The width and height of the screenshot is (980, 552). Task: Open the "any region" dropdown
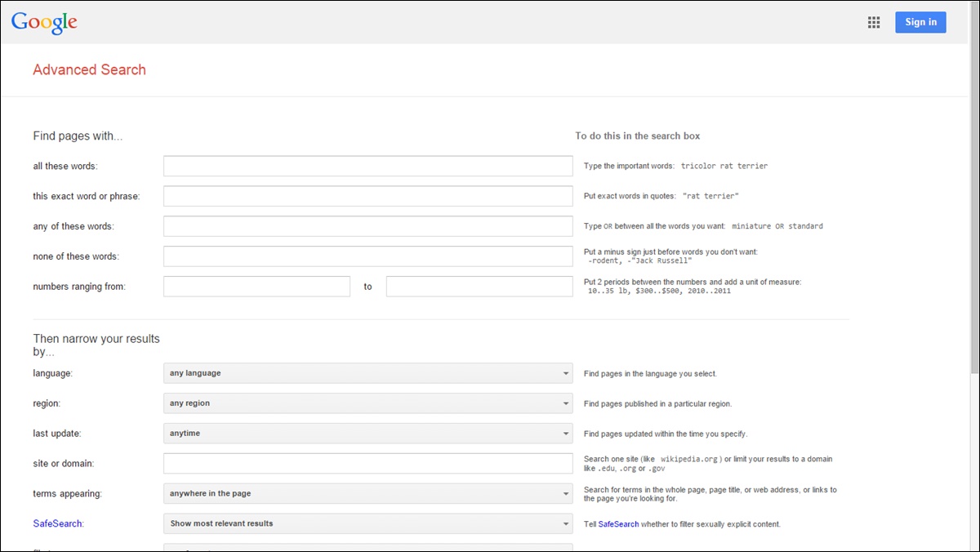click(367, 403)
